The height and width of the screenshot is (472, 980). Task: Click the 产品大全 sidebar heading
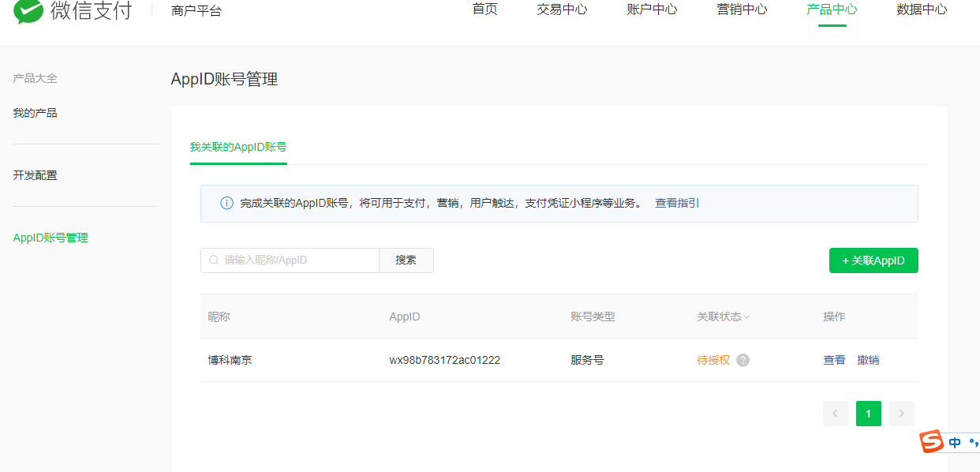[35, 78]
